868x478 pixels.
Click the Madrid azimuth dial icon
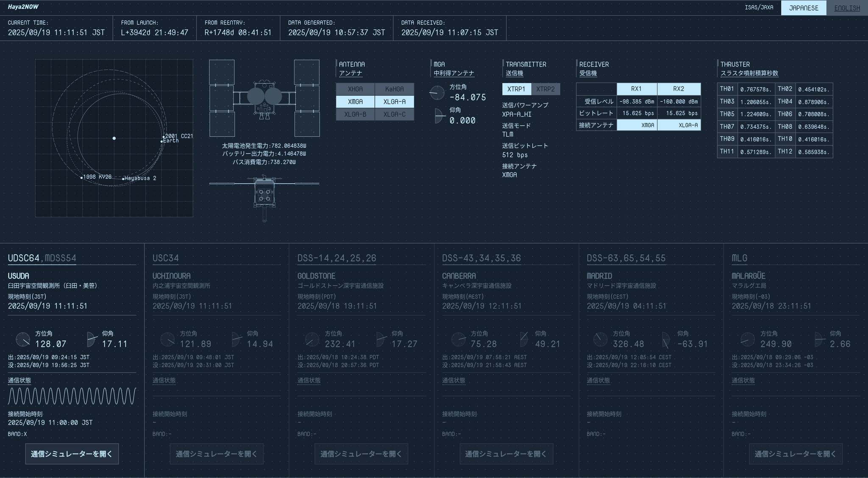click(x=600, y=339)
